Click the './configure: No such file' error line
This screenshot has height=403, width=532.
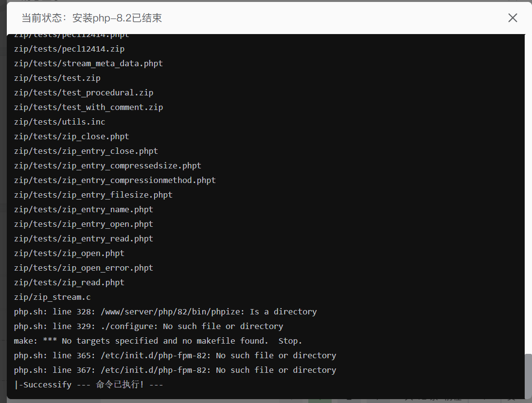coord(148,326)
